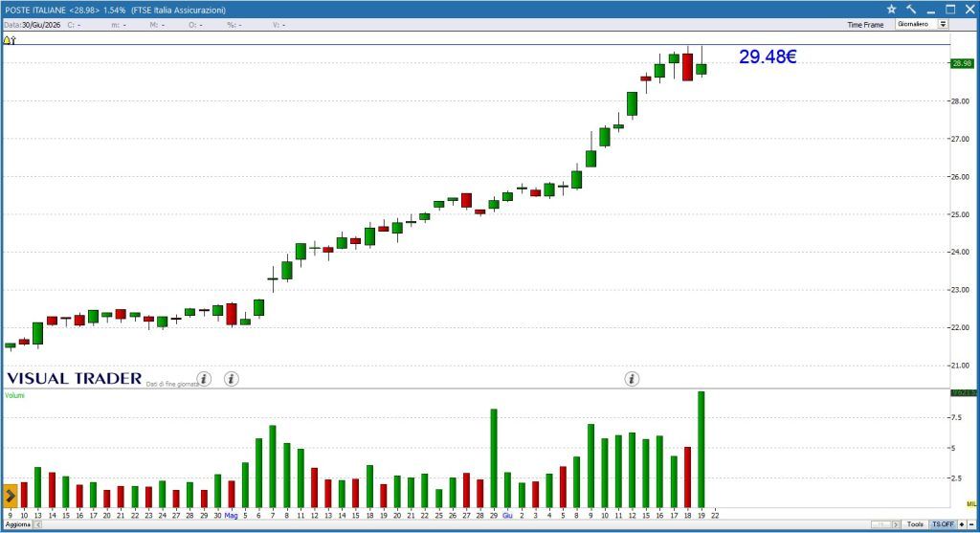980x533 pixels.
Task: Click the plus zoom-in icon at bottom right
Action: coord(962,524)
